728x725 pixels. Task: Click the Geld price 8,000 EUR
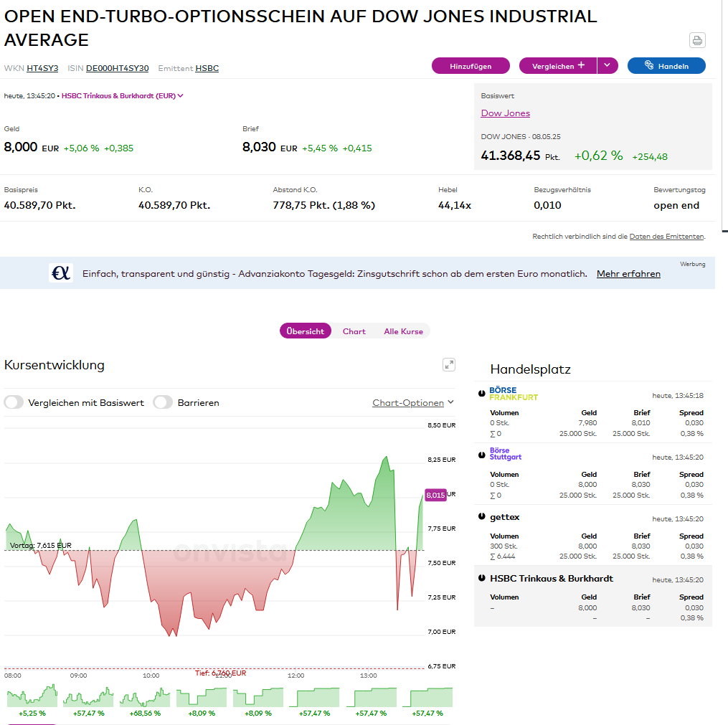coord(31,147)
